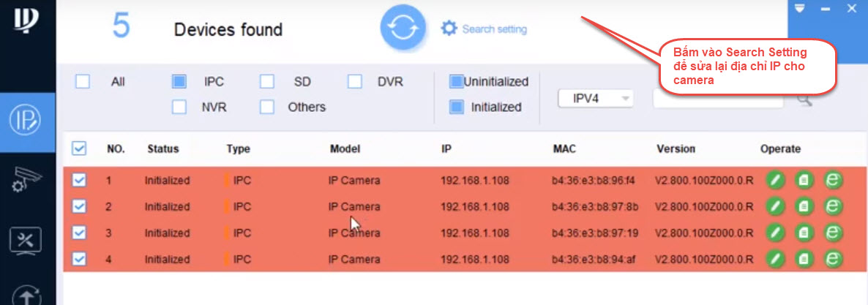868x305 pixels.
Task: Minimize the window
Action: point(826,9)
